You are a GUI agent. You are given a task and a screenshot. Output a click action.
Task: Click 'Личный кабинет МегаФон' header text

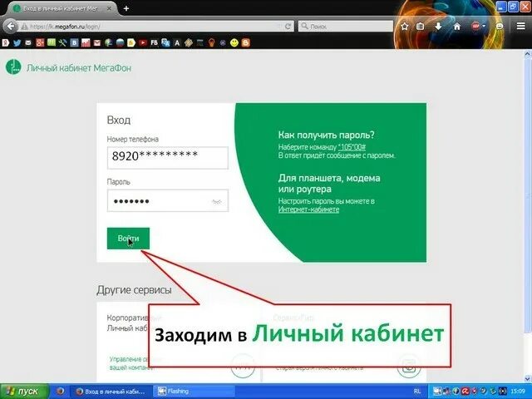(x=79, y=68)
